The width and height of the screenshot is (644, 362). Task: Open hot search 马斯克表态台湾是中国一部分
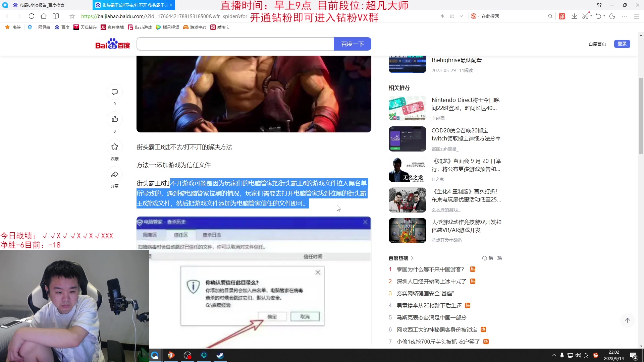pos(432,317)
